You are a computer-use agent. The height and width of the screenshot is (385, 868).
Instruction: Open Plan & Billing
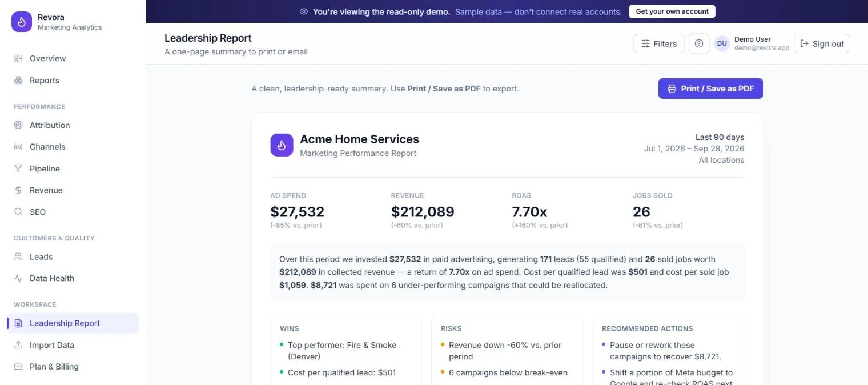tap(73, 367)
